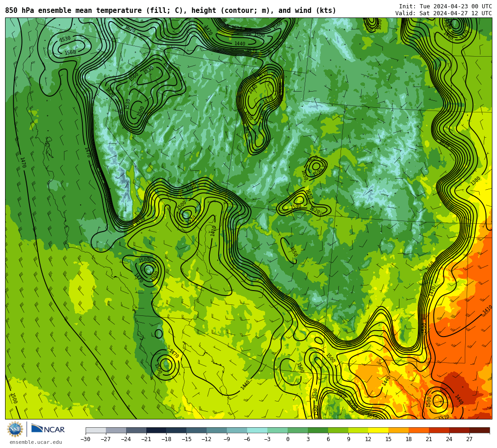Click the NCAR logo
The image size is (497, 448).
click(x=48, y=429)
